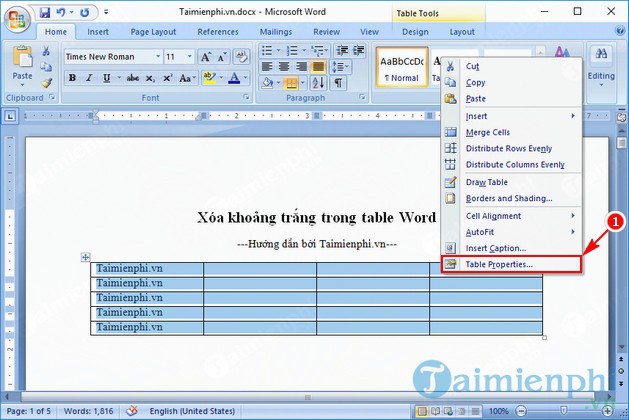Toggle Underline formatting
Viewport: 629px width, 420px height.
(x=106, y=78)
